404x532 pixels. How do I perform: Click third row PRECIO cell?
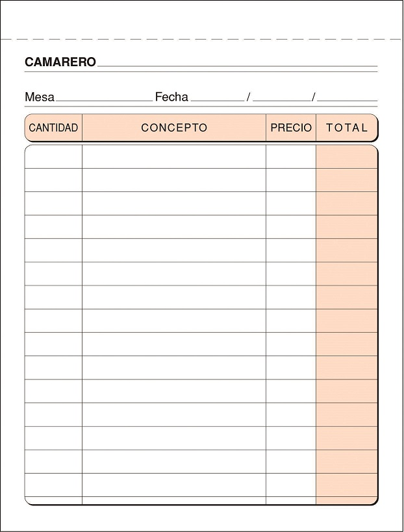pos(291,204)
